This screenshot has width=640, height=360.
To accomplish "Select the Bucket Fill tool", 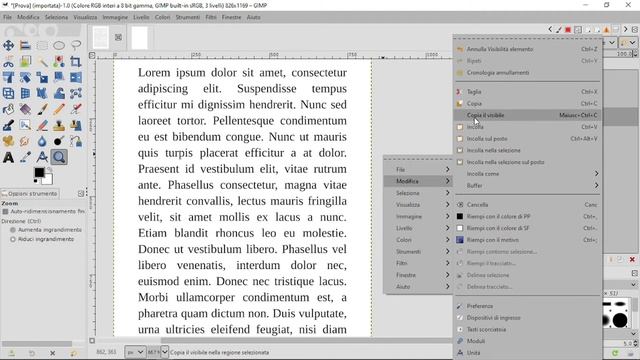I will coord(8,109).
